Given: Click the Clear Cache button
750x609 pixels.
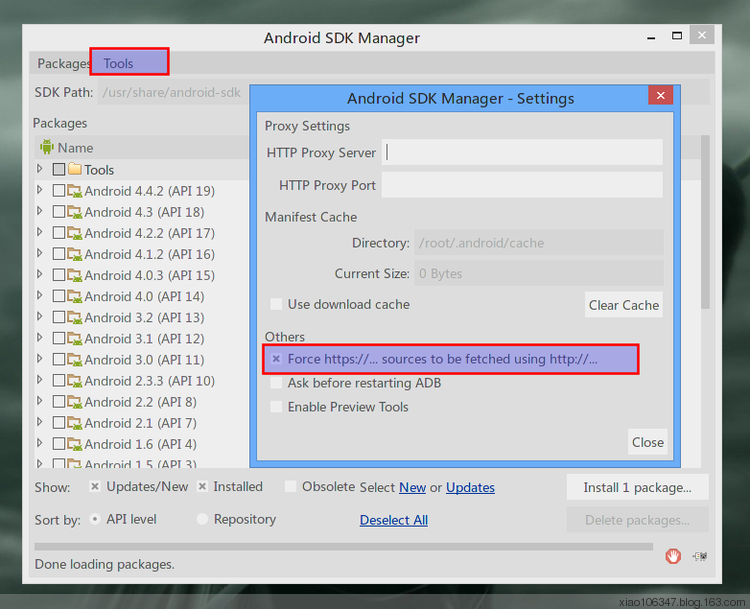Looking at the screenshot, I should (624, 305).
